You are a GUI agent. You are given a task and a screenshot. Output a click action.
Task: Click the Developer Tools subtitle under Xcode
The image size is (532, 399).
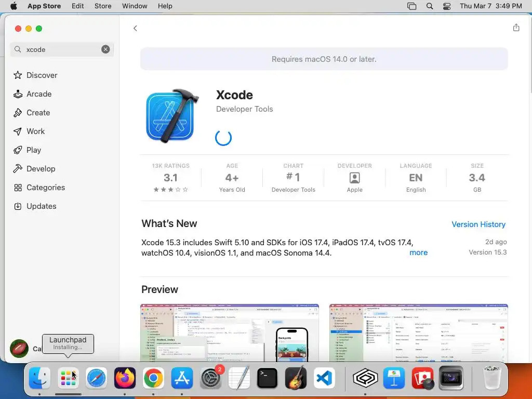pyautogui.click(x=244, y=109)
